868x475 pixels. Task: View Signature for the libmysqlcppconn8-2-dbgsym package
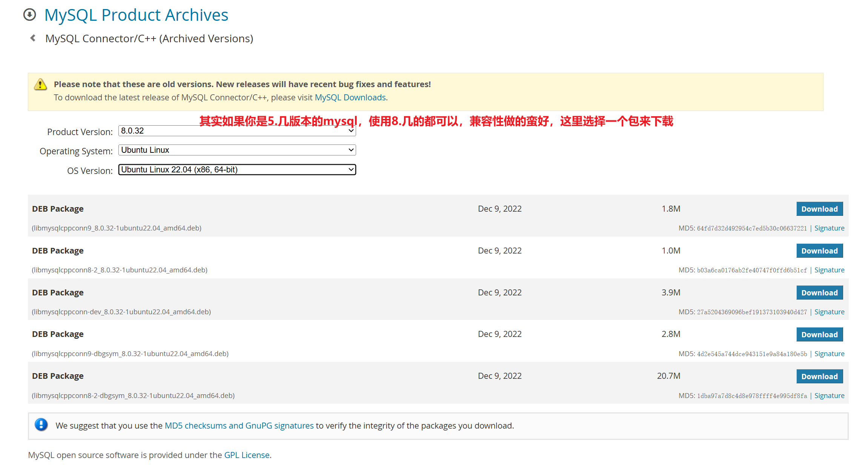tap(829, 396)
